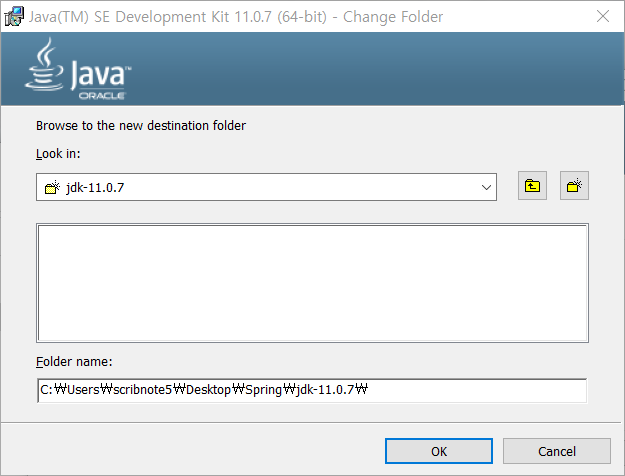This screenshot has height=476, width=625.
Task: Close the Change Folder window
Action: click(x=603, y=16)
